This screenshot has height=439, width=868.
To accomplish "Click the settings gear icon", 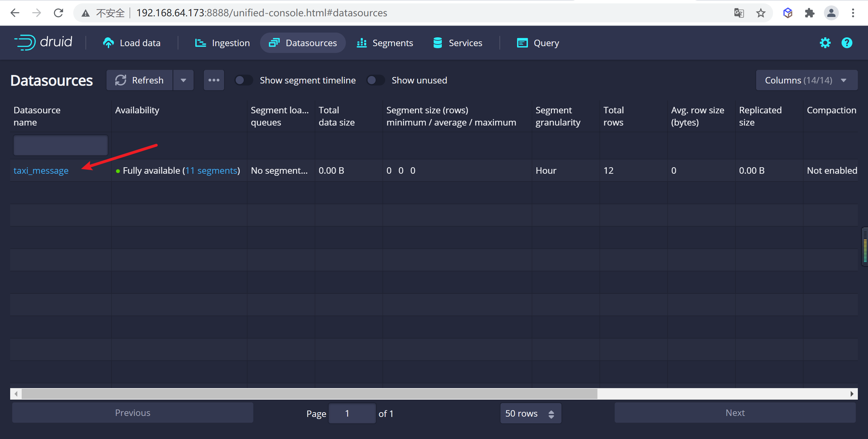I will 825,42.
